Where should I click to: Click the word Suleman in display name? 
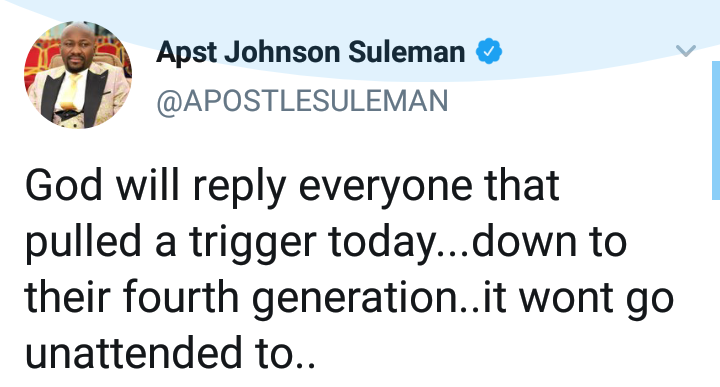(406, 52)
